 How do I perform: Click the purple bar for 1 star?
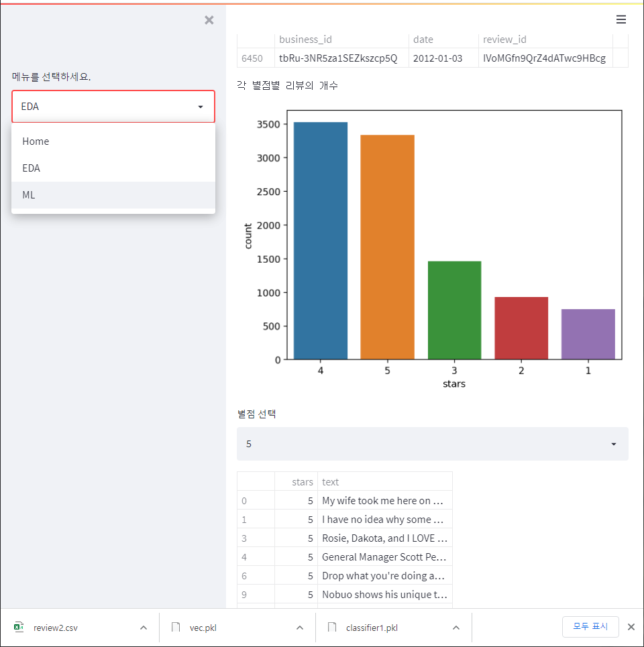pos(588,335)
